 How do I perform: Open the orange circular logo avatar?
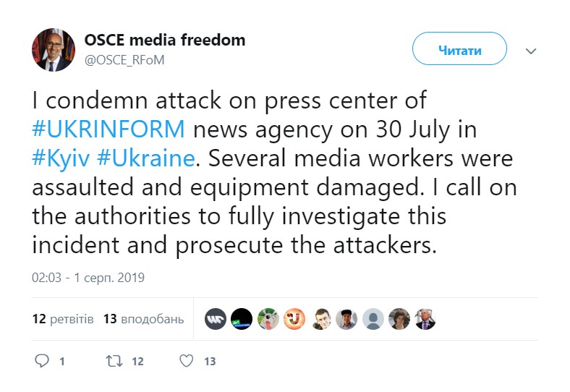[x=294, y=319]
